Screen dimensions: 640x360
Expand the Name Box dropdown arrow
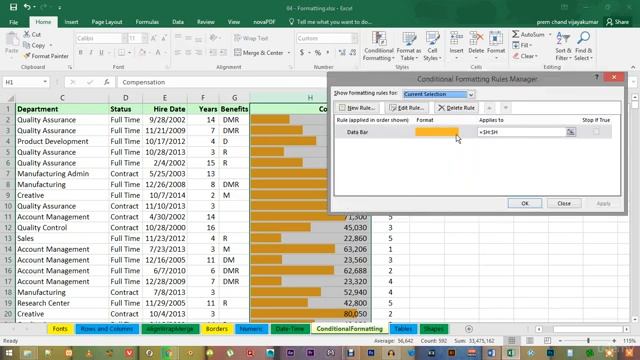click(x=45, y=82)
